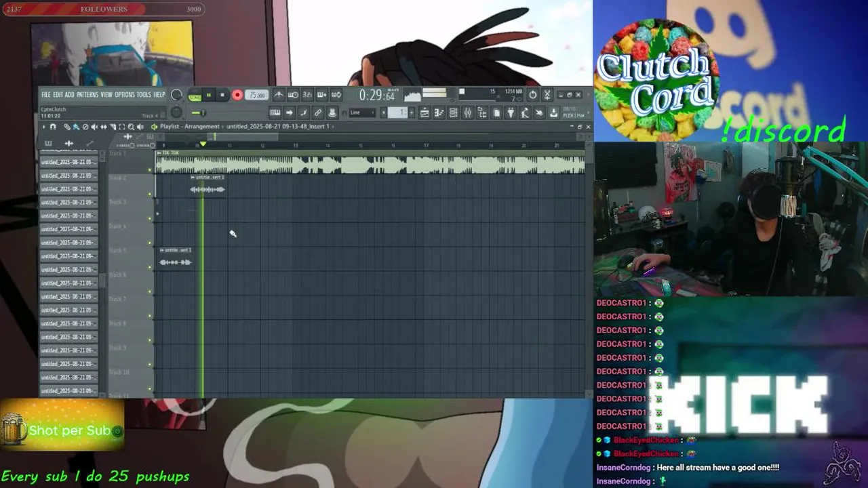Screen dimensions: 868x488
Task: Click the untitled_2025-08-21 09-13-48_Insert 1 breadcrumb
Action: pyautogui.click(x=278, y=127)
